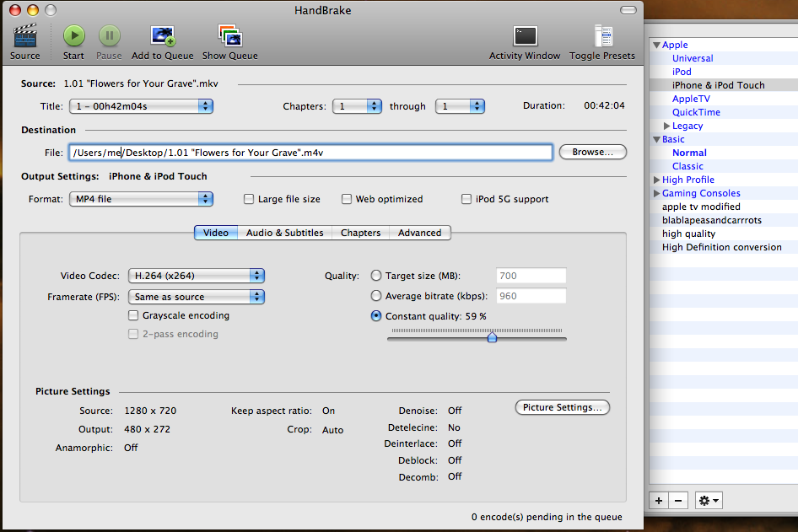Viewport: 798px width, 532px height.
Task: Open the Picture Settings dialog
Action: pyautogui.click(x=562, y=407)
